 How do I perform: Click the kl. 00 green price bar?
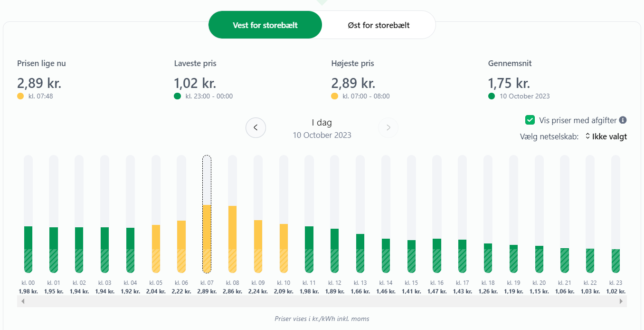28,249
